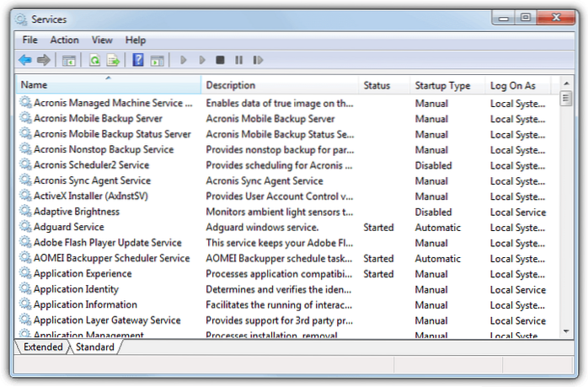The image size is (588, 387).
Task: Open Help via blue question mark icon
Action: [x=138, y=60]
